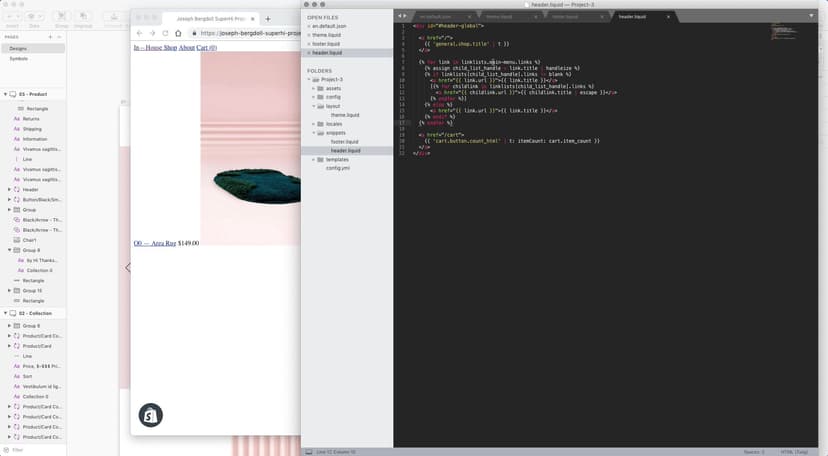The height and width of the screenshot is (456, 828).
Task: Close the header.liquid editor tab
Action: coord(668,17)
